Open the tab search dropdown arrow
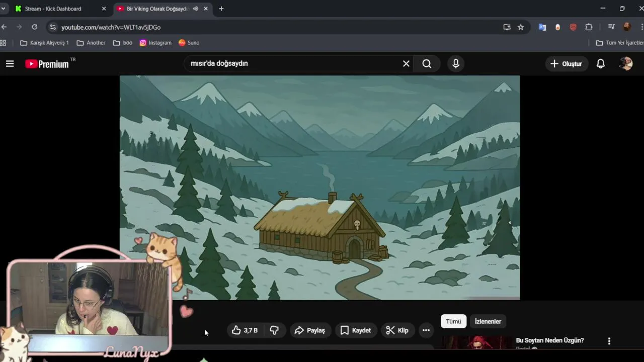 [3, 9]
